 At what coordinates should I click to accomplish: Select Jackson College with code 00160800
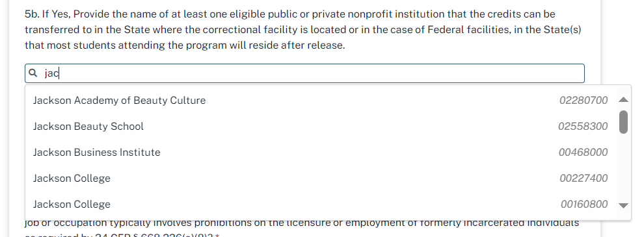(x=320, y=204)
